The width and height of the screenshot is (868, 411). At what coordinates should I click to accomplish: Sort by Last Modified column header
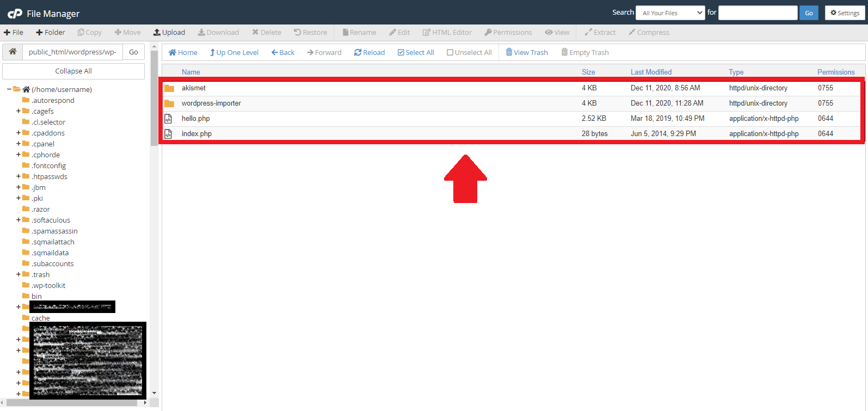[x=651, y=72]
